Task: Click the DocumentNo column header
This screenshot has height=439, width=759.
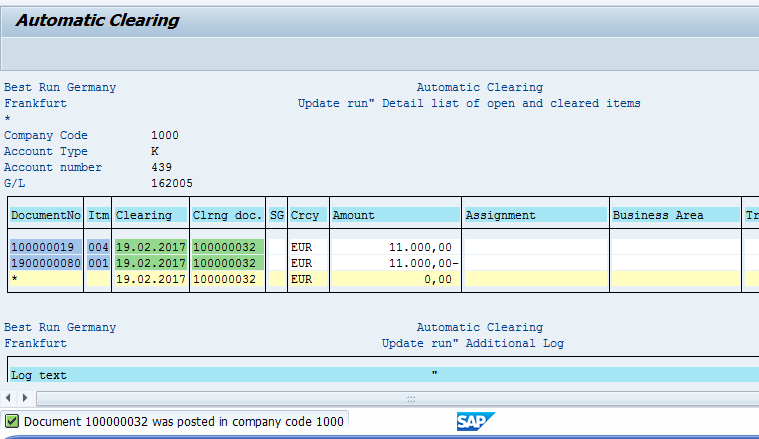Action: [45, 215]
